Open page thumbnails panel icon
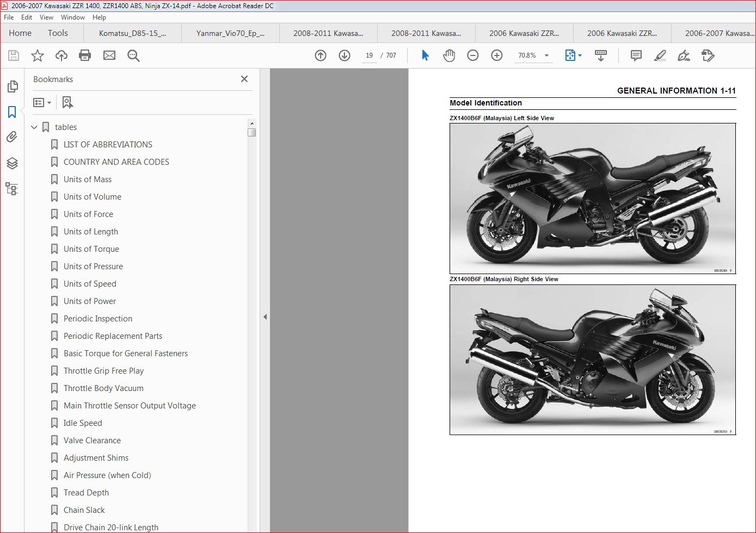 pos(12,86)
